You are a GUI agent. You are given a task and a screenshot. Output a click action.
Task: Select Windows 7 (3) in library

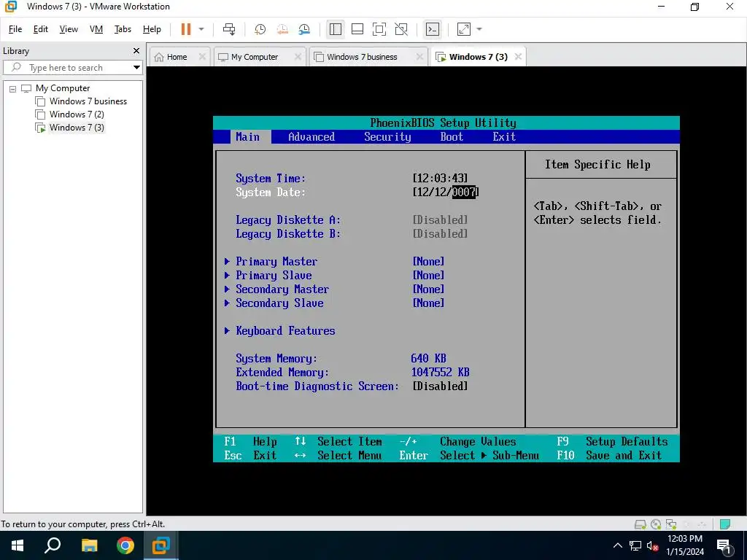pyautogui.click(x=77, y=127)
